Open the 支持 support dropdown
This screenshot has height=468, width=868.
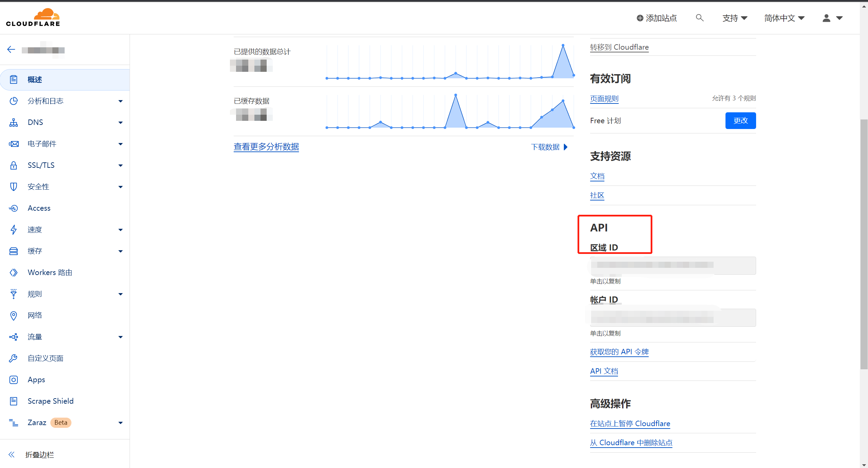[x=735, y=18]
